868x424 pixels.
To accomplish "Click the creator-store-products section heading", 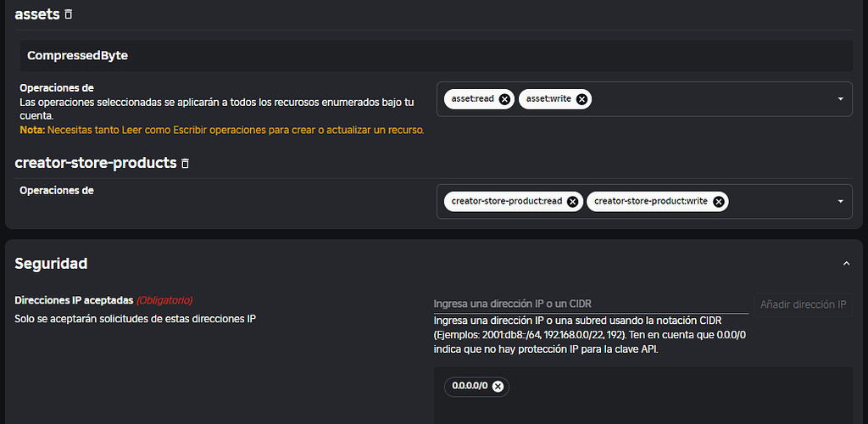I will (x=96, y=163).
